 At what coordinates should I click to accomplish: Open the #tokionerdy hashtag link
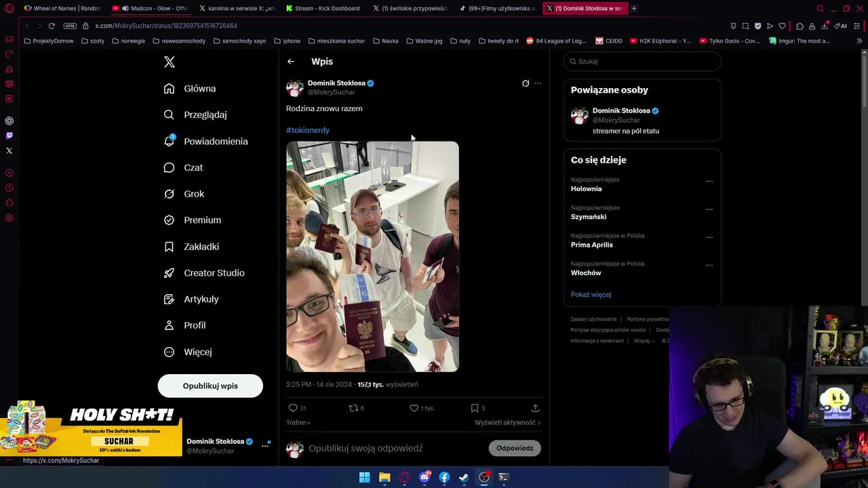(308, 130)
